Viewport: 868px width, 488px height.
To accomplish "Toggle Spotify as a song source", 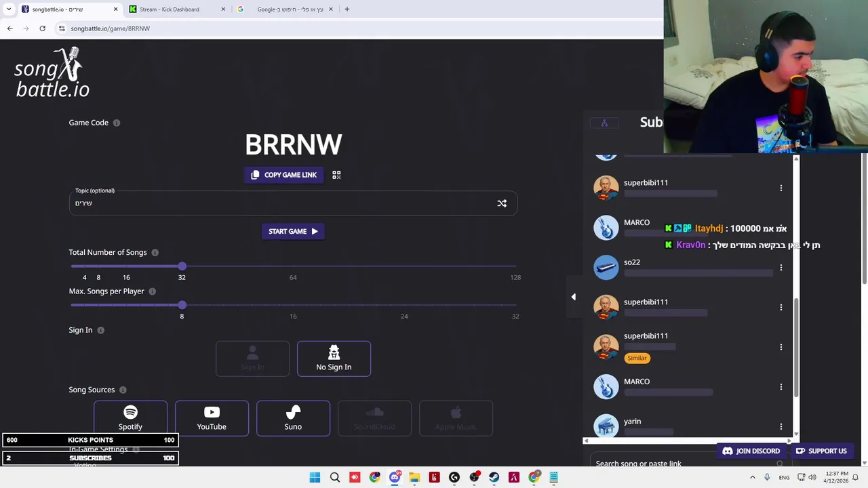I will click(x=130, y=418).
